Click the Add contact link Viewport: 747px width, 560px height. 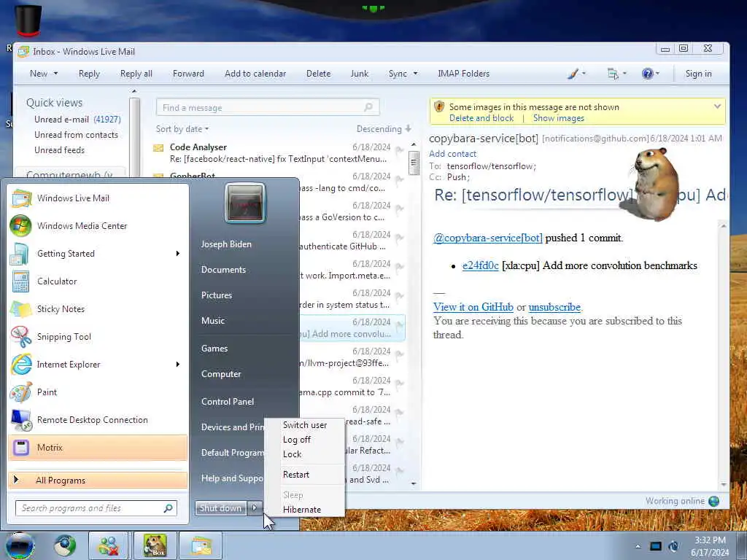click(x=452, y=154)
